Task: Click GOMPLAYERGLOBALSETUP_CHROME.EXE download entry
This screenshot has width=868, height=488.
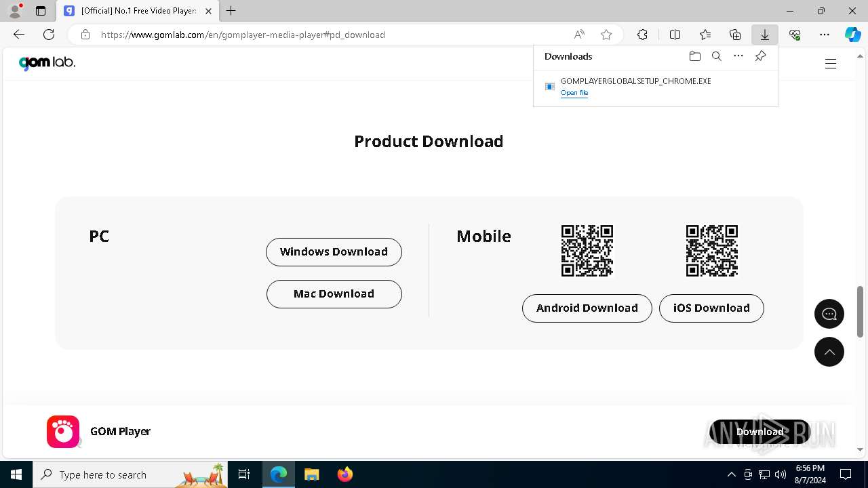Action: click(655, 87)
